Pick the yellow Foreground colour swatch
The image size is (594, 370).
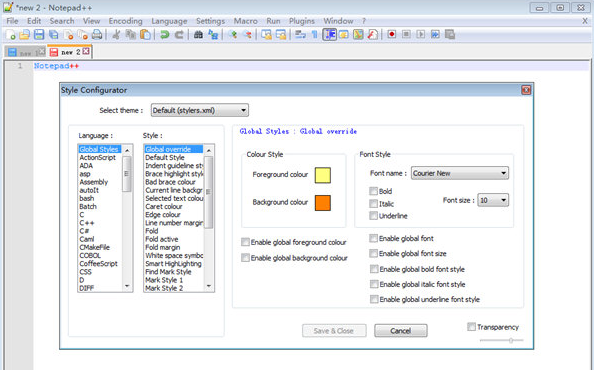point(323,175)
